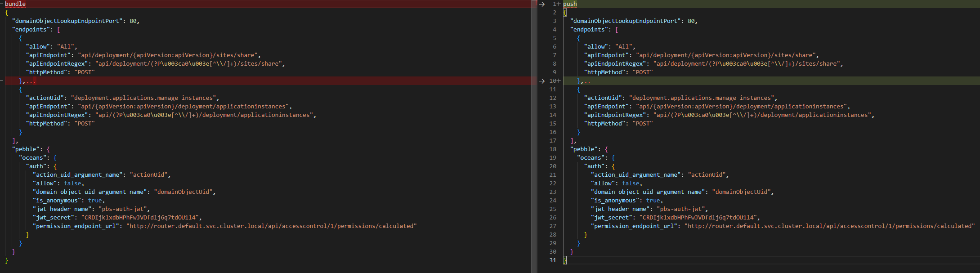The height and width of the screenshot is (273, 980).
Task: Click the word bundle in the left pane
Action: (15, 4)
